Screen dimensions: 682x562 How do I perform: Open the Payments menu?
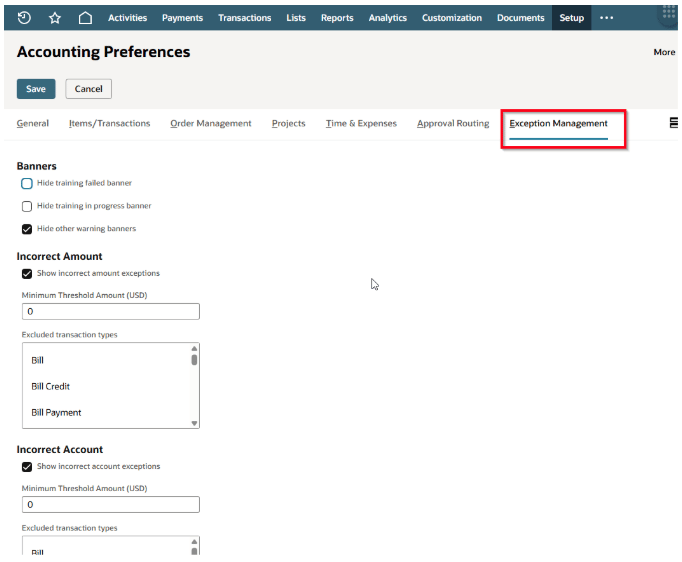pyautogui.click(x=182, y=18)
